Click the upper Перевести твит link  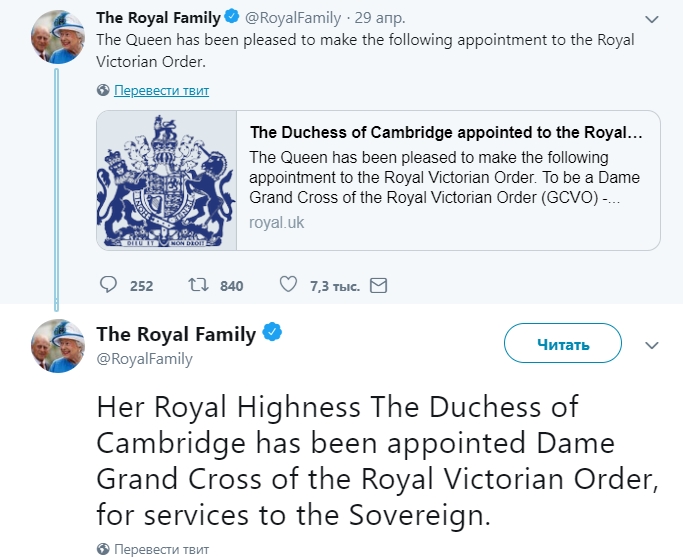pos(161,90)
